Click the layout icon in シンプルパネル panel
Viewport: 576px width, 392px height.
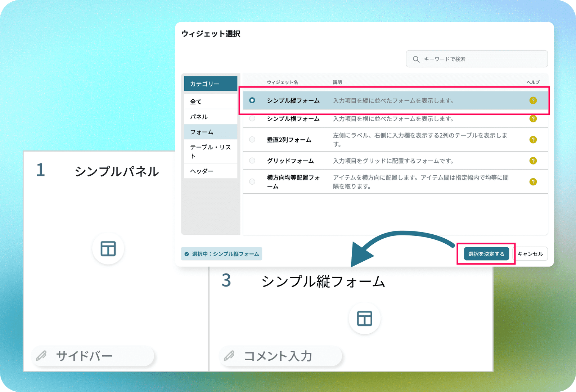[108, 248]
